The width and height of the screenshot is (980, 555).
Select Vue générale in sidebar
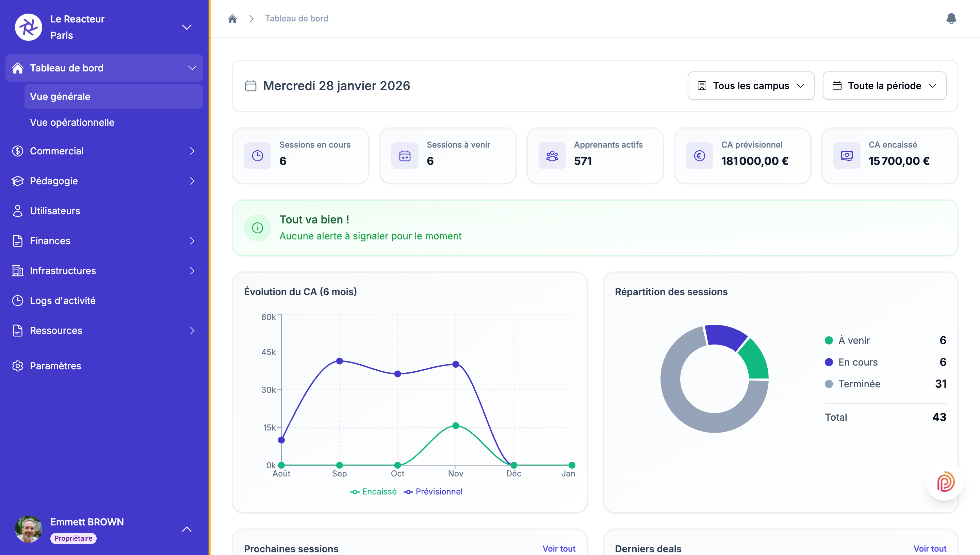60,97
